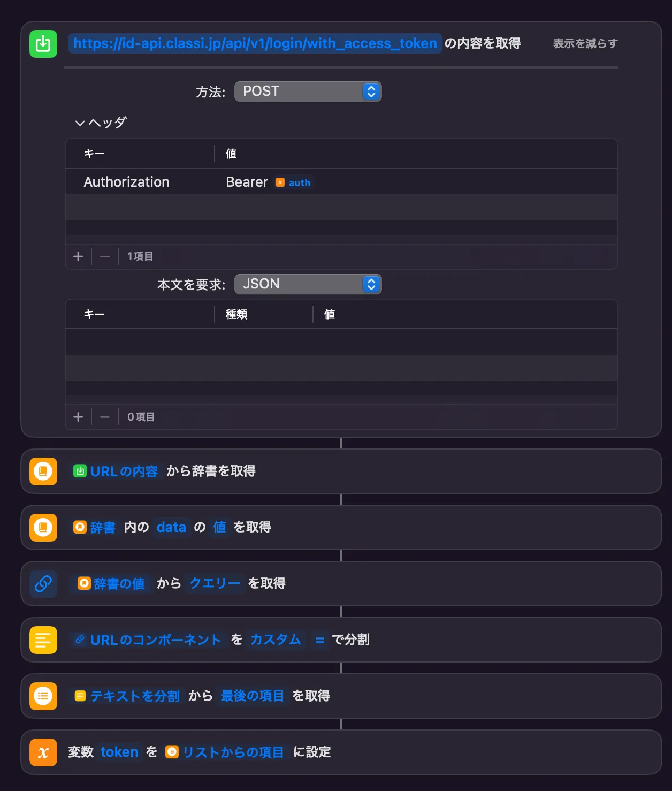Click the token variable name field
The width and height of the screenshot is (672, 791).
pyautogui.click(x=119, y=752)
